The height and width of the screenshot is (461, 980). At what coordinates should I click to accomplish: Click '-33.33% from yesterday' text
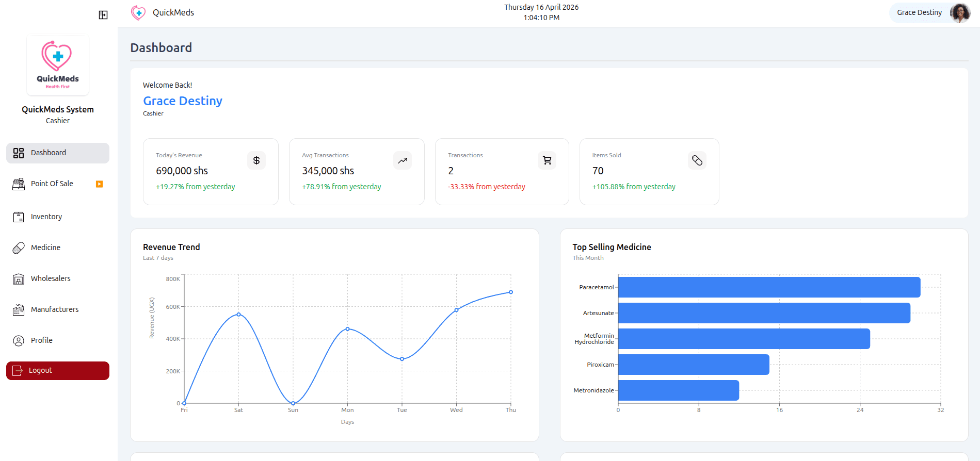tap(487, 187)
